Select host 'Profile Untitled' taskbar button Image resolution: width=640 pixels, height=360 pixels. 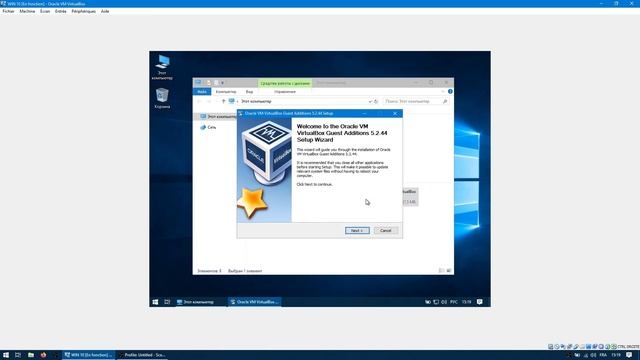tap(142, 355)
